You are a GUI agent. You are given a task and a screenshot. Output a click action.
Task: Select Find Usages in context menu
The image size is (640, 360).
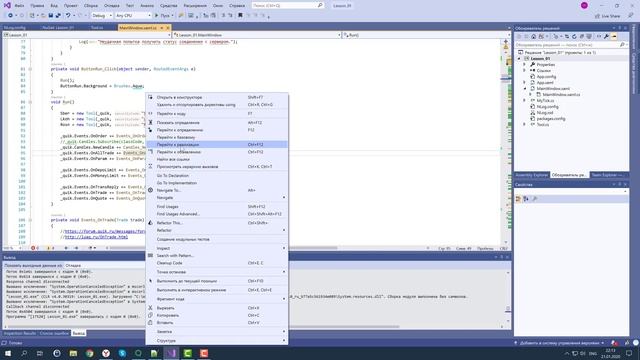pos(217,207)
